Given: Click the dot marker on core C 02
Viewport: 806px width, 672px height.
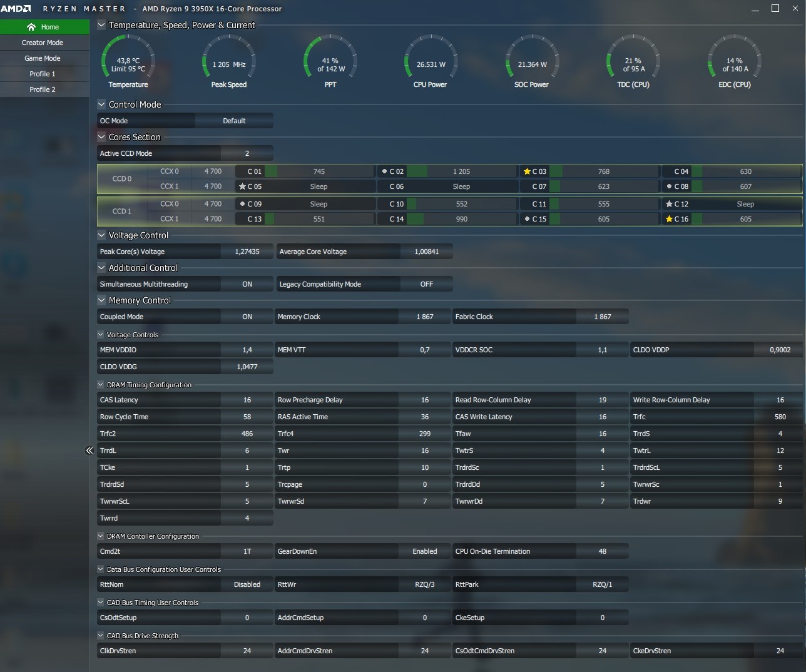Looking at the screenshot, I should [384, 171].
